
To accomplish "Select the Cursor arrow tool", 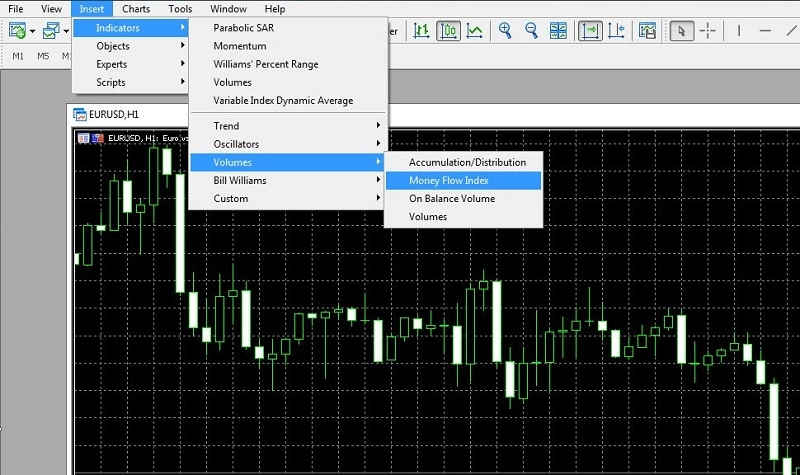I will (681, 31).
